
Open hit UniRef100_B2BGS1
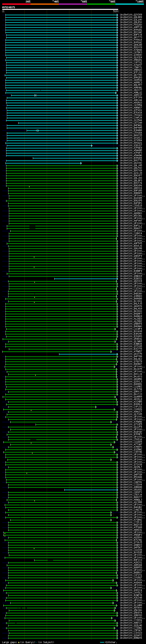(131, 279)
